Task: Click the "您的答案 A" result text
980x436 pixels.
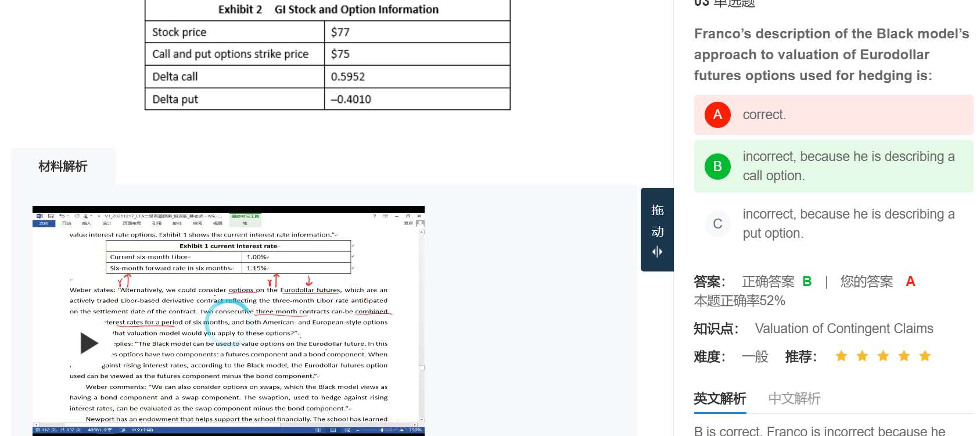Action: (878, 282)
